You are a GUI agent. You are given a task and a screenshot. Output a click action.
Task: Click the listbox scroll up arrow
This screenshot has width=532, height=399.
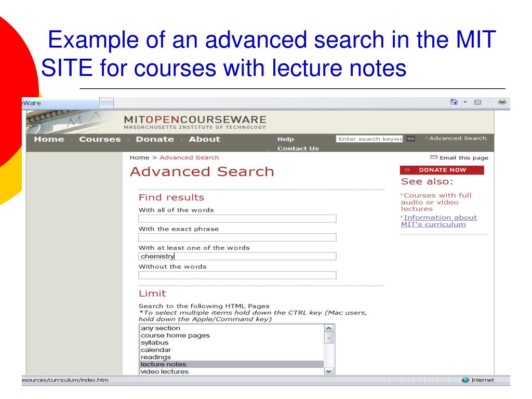pyautogui.click(x=329, y=328)
